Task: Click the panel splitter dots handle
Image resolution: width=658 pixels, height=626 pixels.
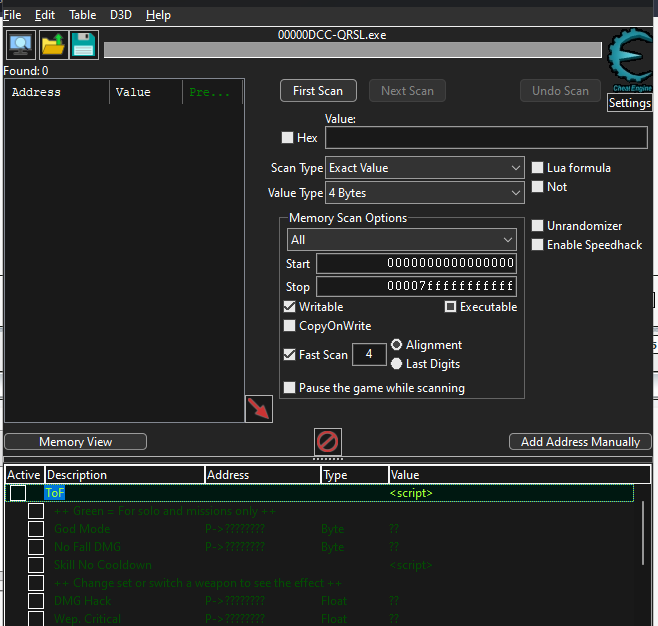Action: 328,459
